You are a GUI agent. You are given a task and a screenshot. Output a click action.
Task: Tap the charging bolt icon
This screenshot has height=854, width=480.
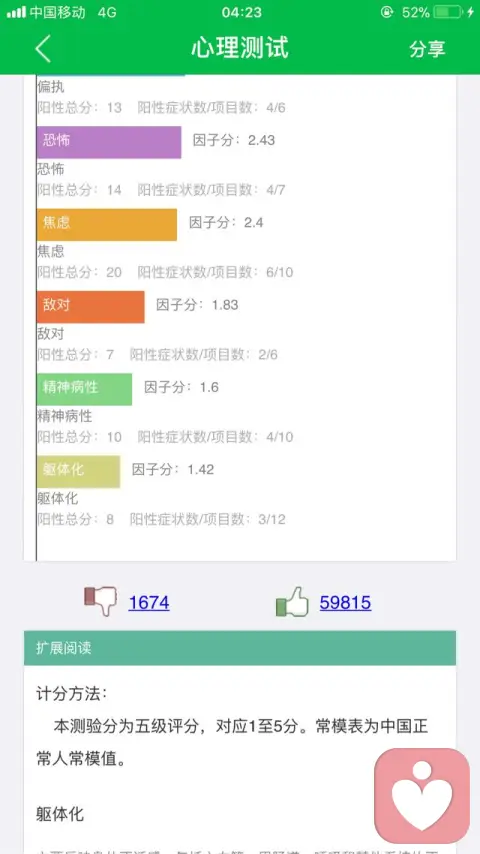(470, 12)
